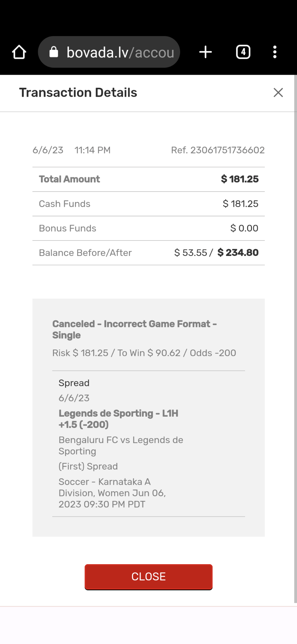Focus the bovada.lv address bar
This screenshot has height=644, width=297.
tap(120, 52)
